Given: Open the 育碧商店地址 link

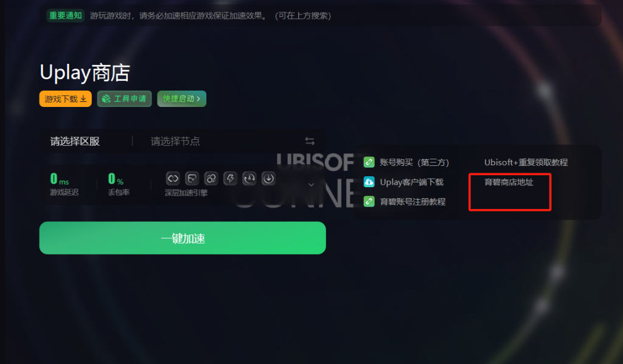Looking at the screenshot, I should click(509, 182).
